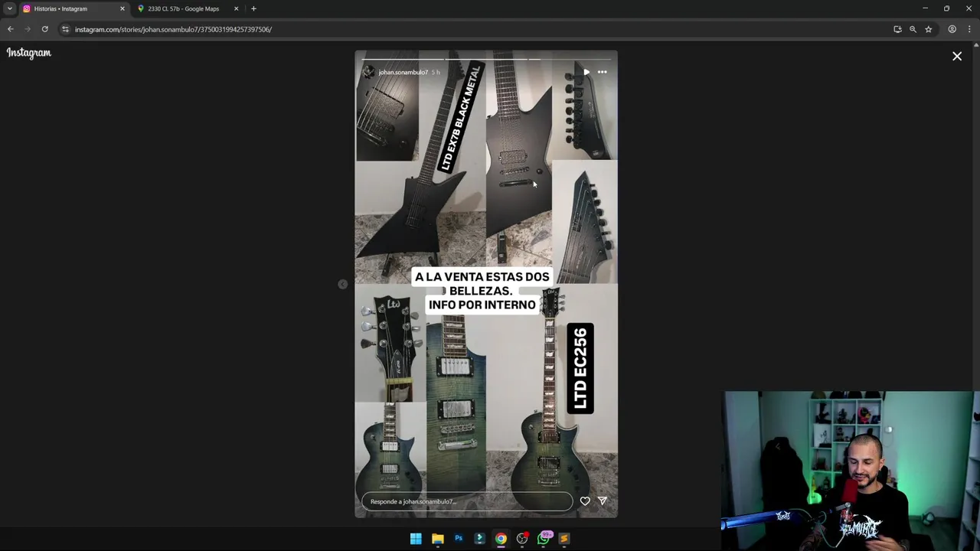Open Sublime Text from the taskbar
Viewport: 980px width, 551px height.
click(564, 539)
